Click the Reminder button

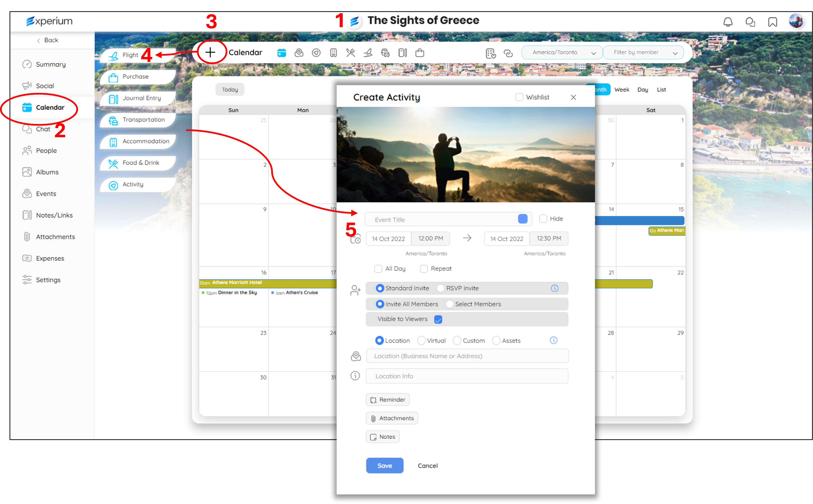point(388,400)
